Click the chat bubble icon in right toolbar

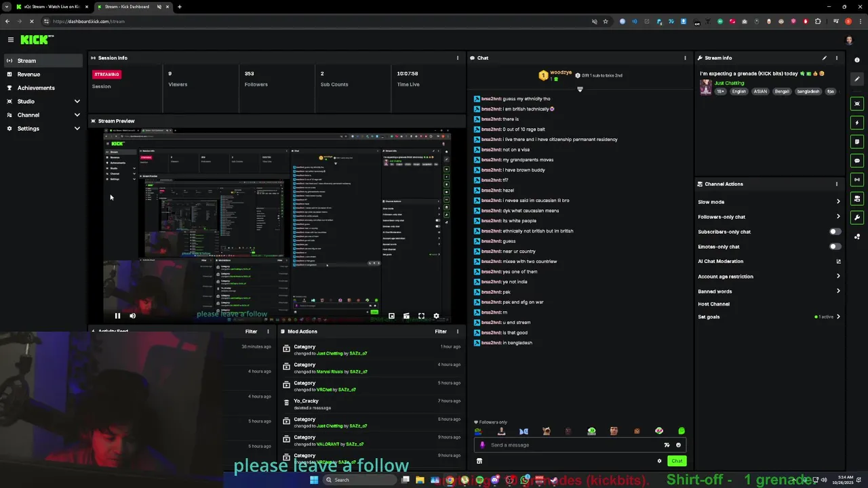pyautogui.click(x=857, y=161)
